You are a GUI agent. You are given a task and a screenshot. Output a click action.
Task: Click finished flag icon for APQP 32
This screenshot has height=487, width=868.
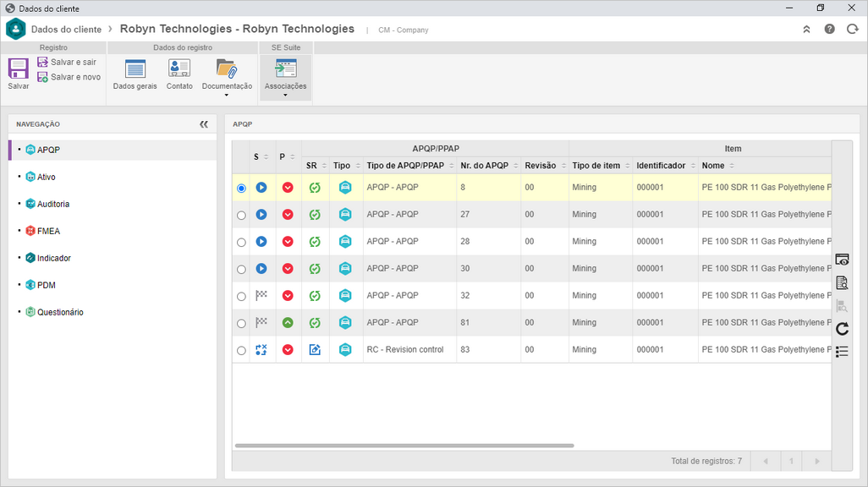261,296
